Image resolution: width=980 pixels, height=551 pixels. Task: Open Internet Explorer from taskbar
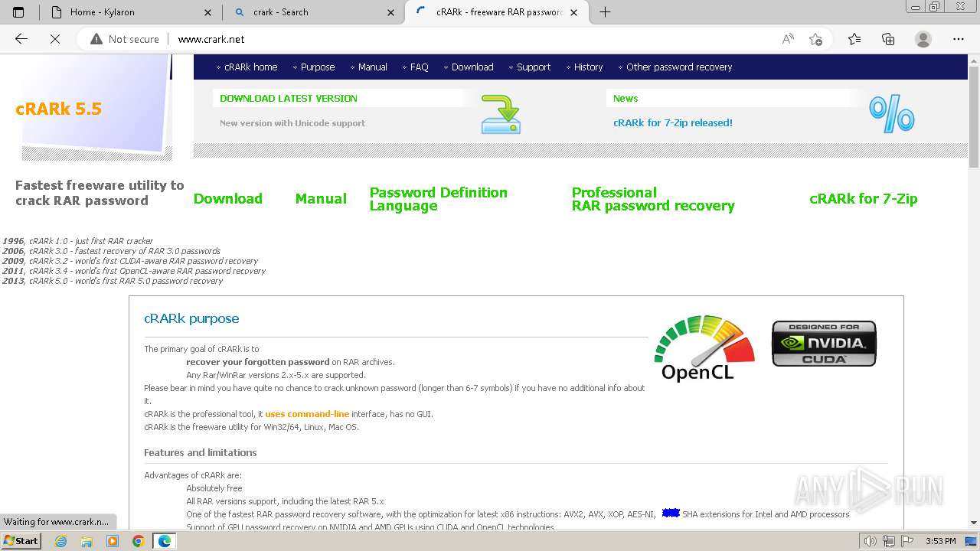tap(61, 541)
